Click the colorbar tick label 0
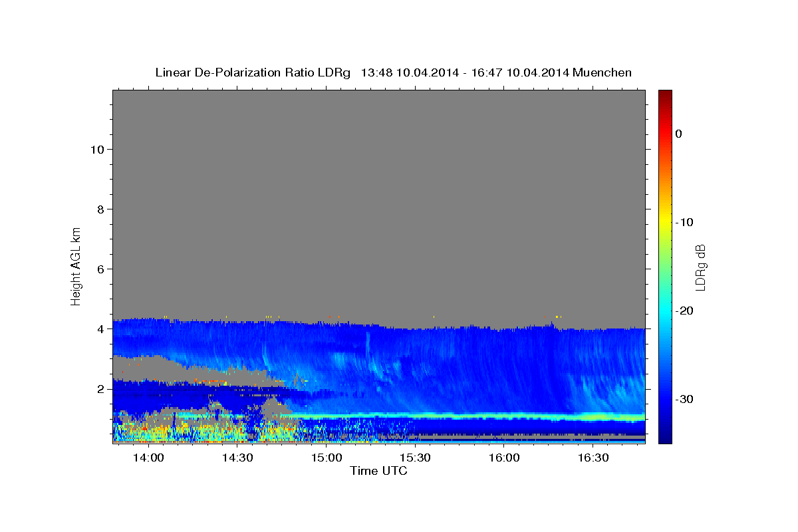 coord(679,134)
